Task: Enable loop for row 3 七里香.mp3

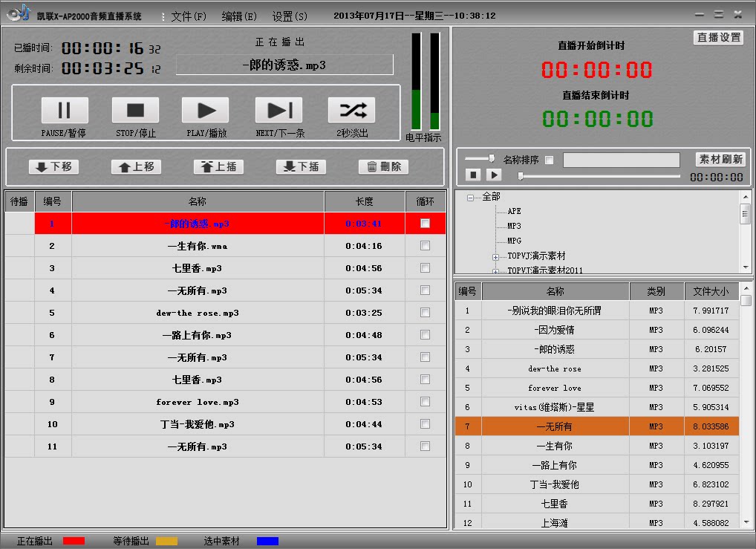Action: click(x=425, y=267)
